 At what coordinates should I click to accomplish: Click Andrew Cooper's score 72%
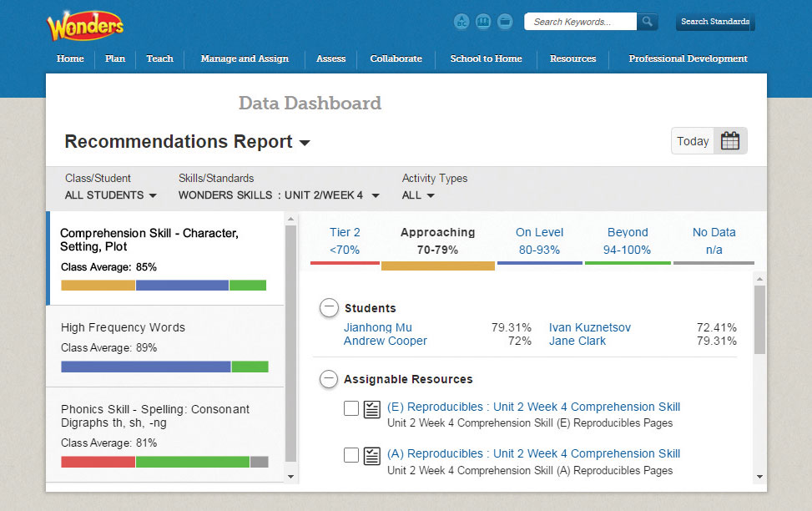click(x=520, y=341)
